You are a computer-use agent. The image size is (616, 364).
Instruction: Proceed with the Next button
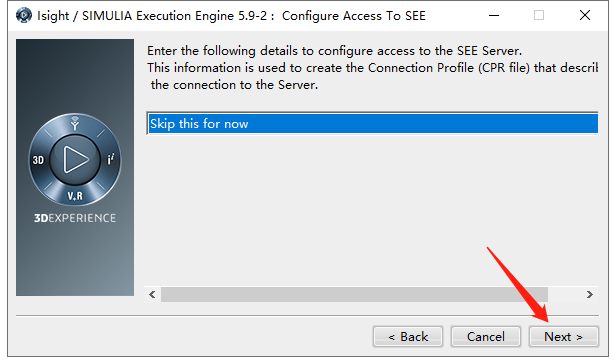point(563,337)
